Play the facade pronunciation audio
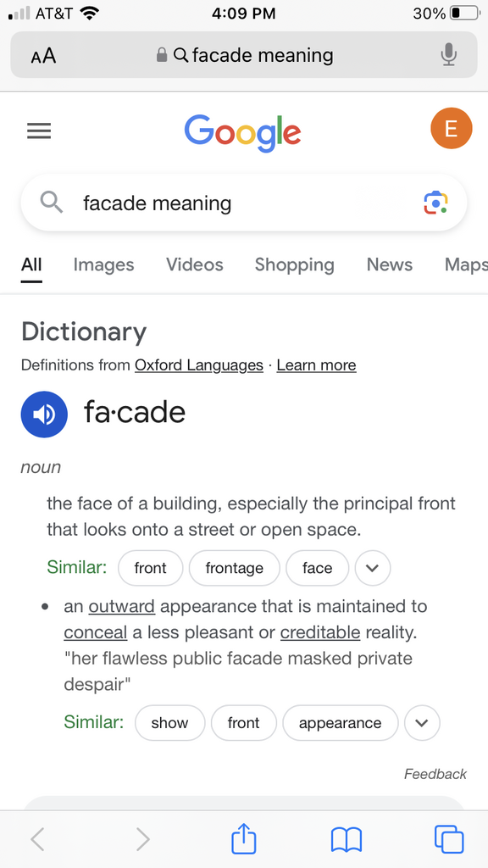Viewport: 488px width, 868px height. point(44,414)
